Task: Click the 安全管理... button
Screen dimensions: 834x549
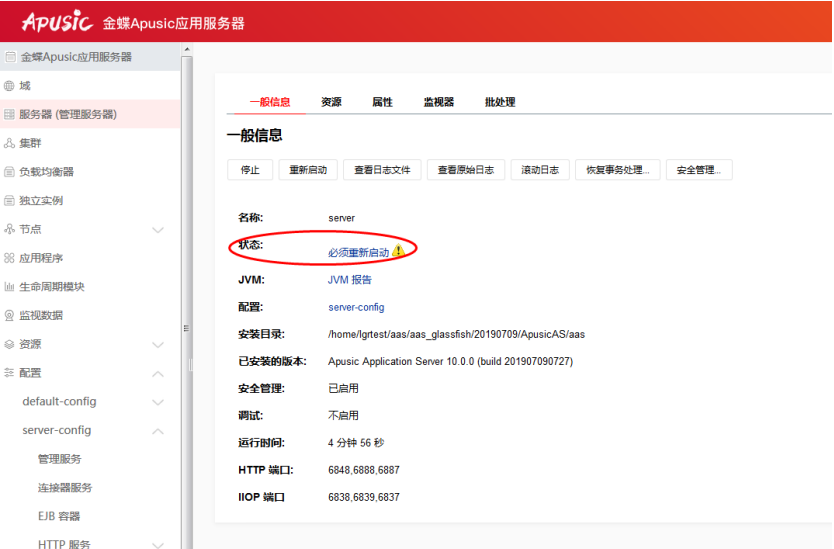Action: pos(699,170)
